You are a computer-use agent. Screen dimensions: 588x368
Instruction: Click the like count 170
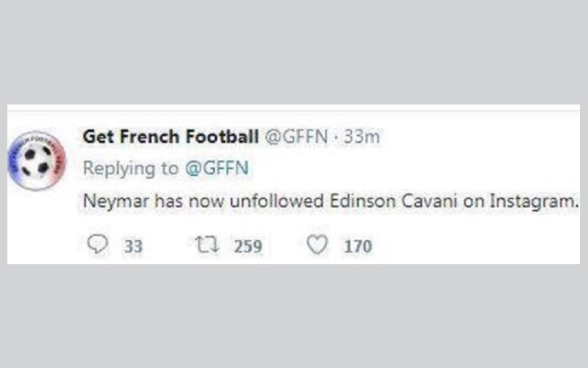click(358, 246)
